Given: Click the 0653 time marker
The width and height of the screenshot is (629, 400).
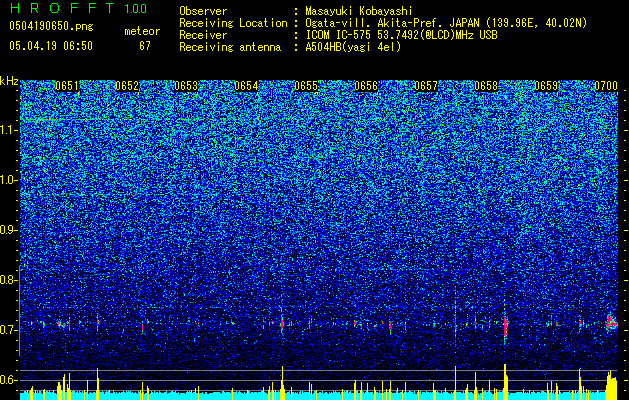Looking at the screenshot, I should pos(187,86).
